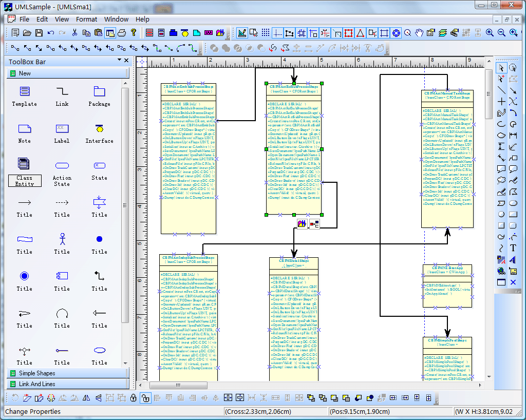The width and height of the screenshot is (526, 420).
Task: Select the hand Pan tool
Action: click(419, 33)
